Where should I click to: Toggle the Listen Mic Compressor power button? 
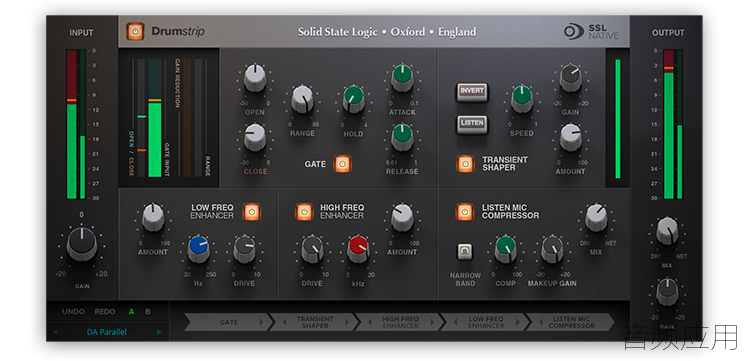click(464, 211)
